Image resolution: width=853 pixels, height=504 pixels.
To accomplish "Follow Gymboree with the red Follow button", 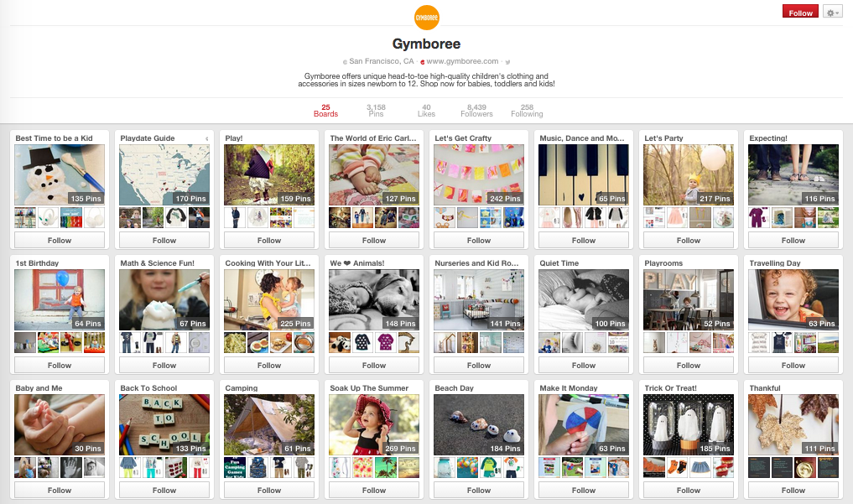I will pos(800,12).
